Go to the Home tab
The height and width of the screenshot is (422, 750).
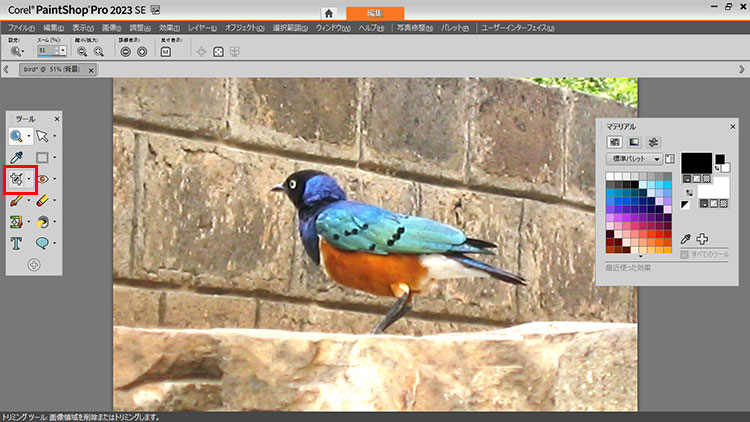pyautogui.click(x=329, y=13)
